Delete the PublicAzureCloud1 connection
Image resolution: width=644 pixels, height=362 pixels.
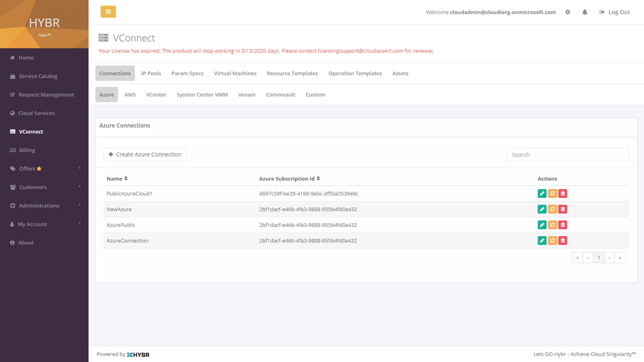[x=563, y=194]
